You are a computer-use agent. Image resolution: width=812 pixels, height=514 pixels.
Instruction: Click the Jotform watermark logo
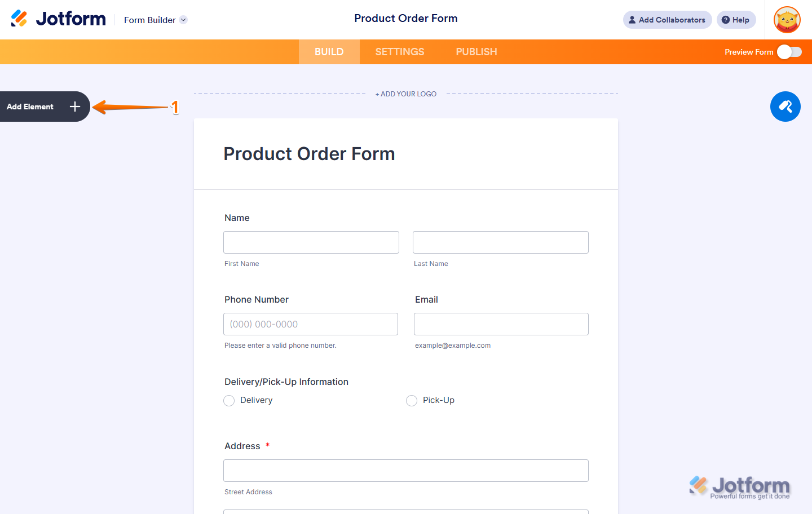[739, 487]
